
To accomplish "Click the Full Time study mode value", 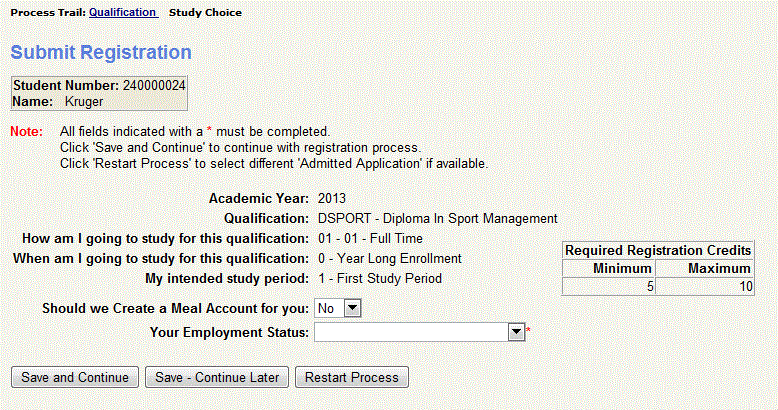I will click(x=370, y=238).
